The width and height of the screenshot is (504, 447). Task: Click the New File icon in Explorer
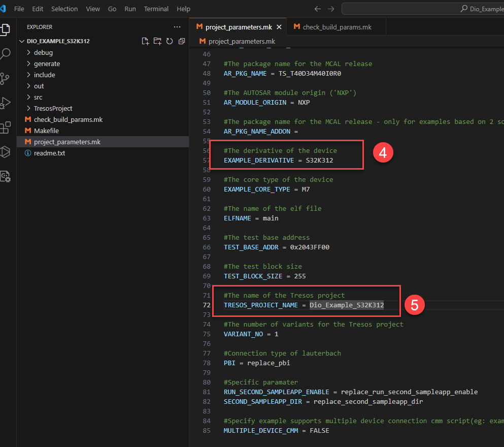pos(145,41)
